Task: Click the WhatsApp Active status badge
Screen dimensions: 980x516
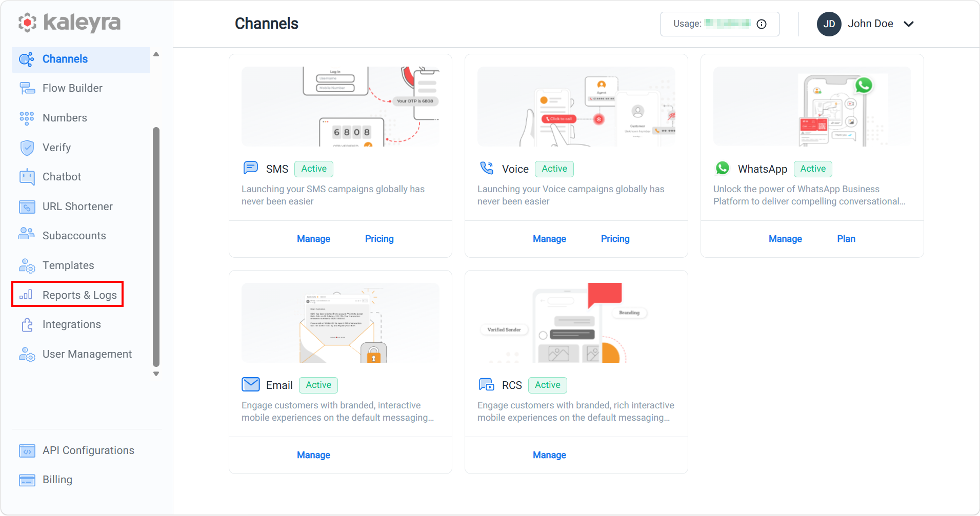Action: tap(813, 169)
